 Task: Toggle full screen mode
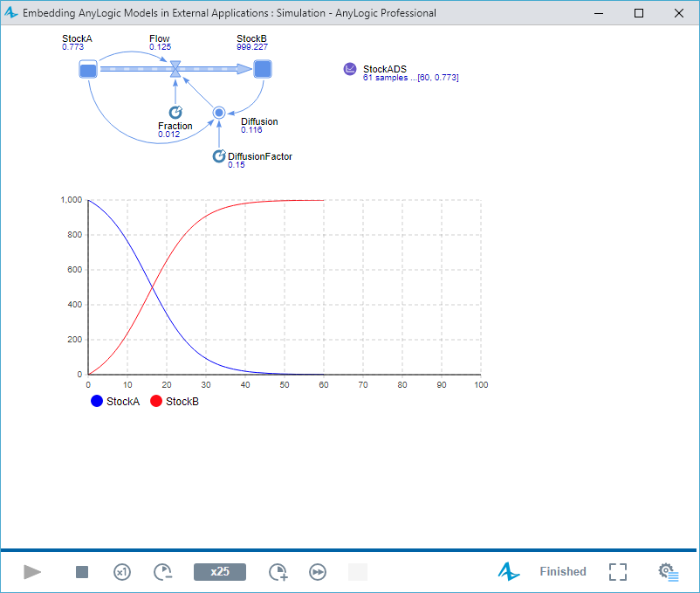(x=618, y=572)
